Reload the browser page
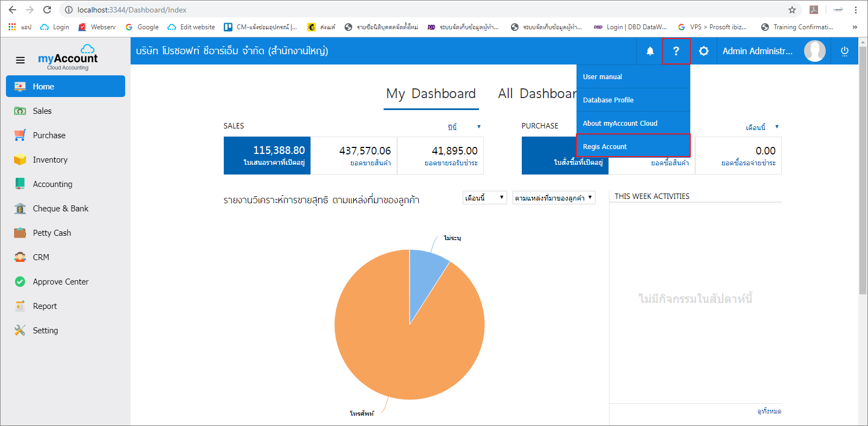 point(47,10)
